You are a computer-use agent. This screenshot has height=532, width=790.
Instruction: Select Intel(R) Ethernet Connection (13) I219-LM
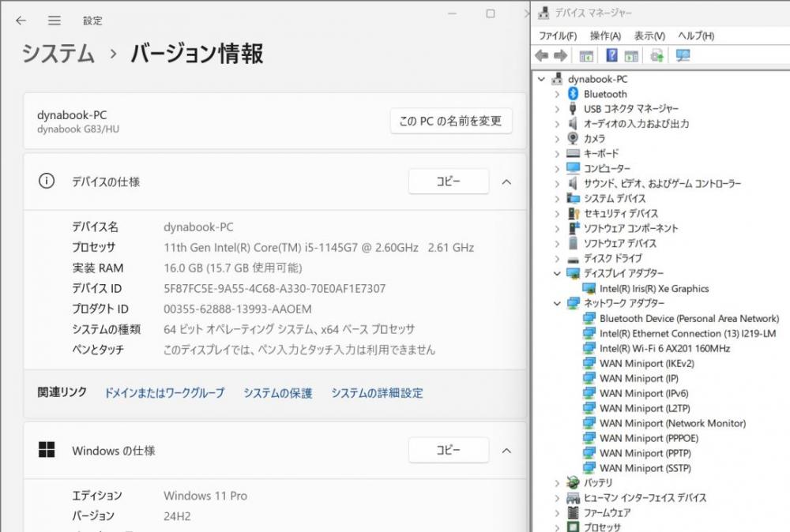[688, 333]
